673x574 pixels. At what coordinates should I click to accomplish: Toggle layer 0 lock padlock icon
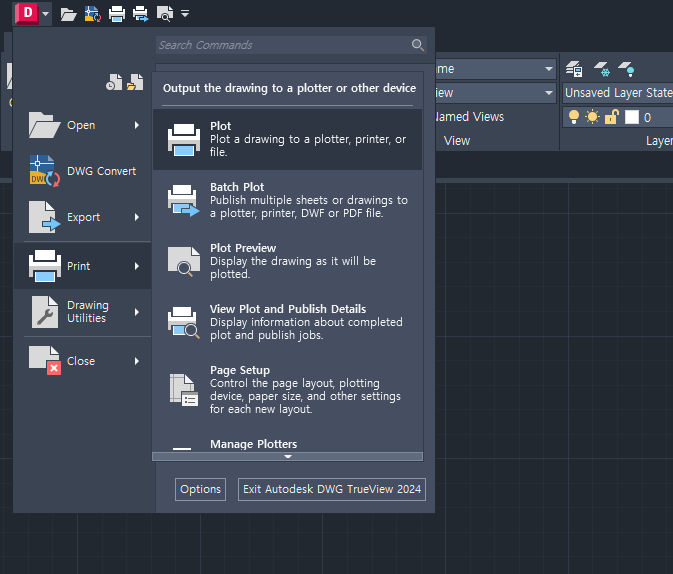[x=612, y=117]
